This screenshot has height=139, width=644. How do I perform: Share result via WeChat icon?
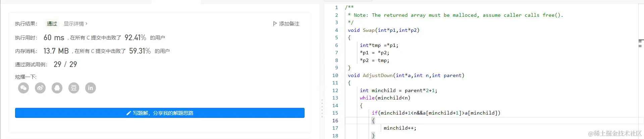(23, 88)
